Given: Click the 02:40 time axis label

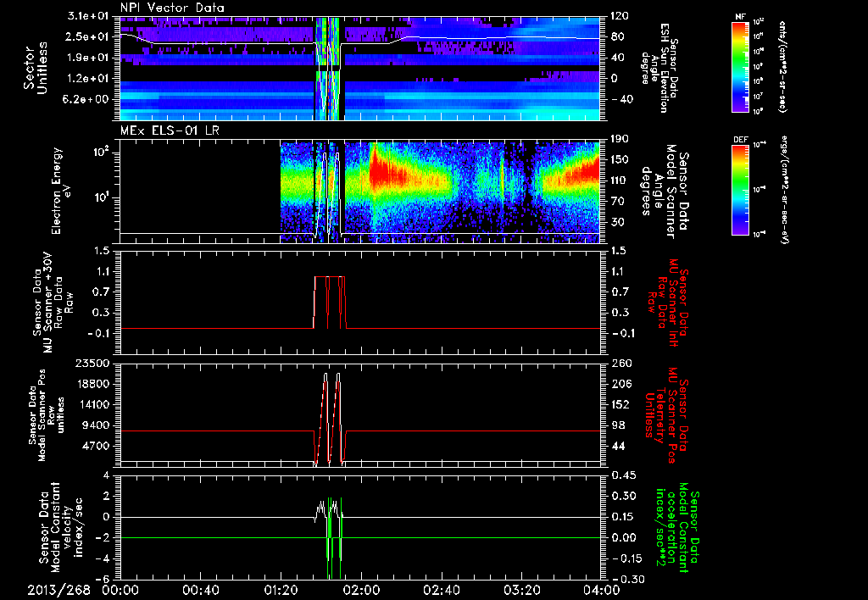Looking at the screenshot, I should pyautogui.click(x=441, y=590).
